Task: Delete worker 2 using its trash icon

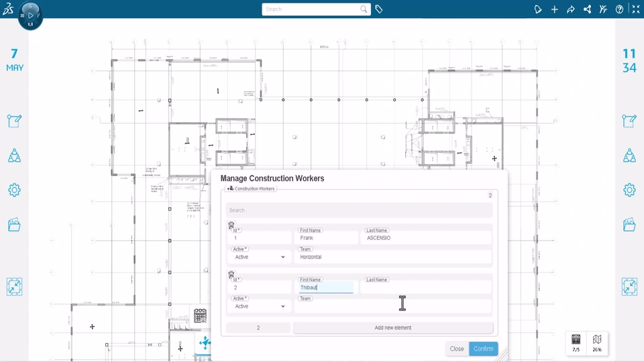Action: (x=231, y=275)
